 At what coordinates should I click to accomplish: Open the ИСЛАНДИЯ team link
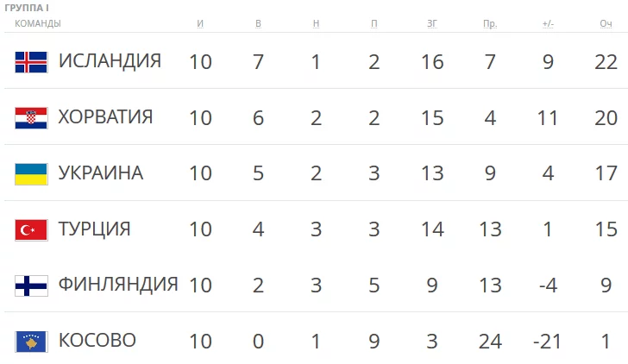coord(110,60)
